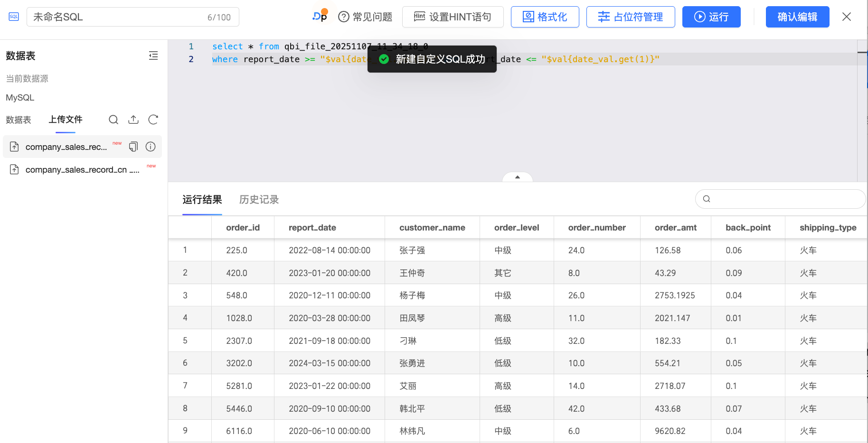Collapse the SQL editor with the up arrow
The height and width of the screenshot is (443, 868).
tap(517, 177)
